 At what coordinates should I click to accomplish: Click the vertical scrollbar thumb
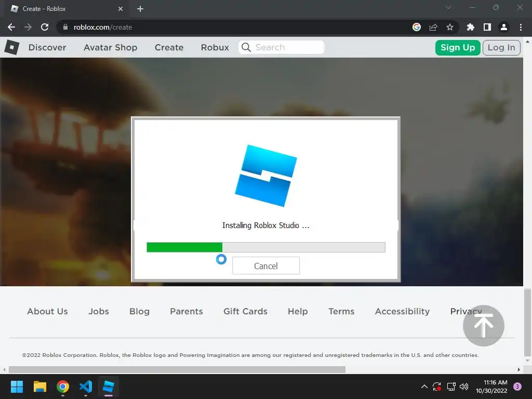(x=527, y=322)
